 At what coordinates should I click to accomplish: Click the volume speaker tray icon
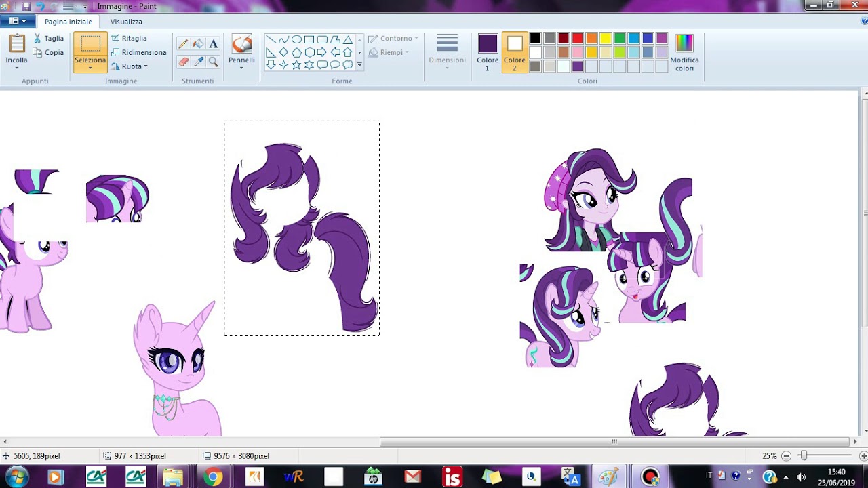(801, 477)
